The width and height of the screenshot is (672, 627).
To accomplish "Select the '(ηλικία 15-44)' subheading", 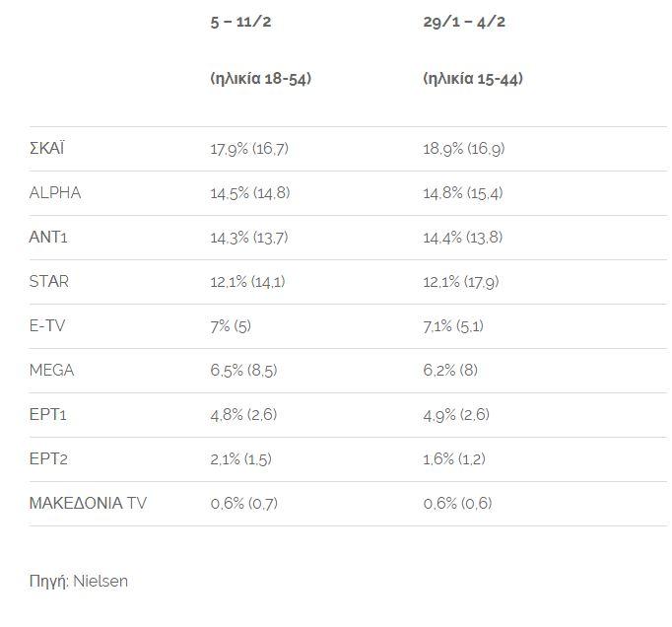I will [x=473, y=79].
